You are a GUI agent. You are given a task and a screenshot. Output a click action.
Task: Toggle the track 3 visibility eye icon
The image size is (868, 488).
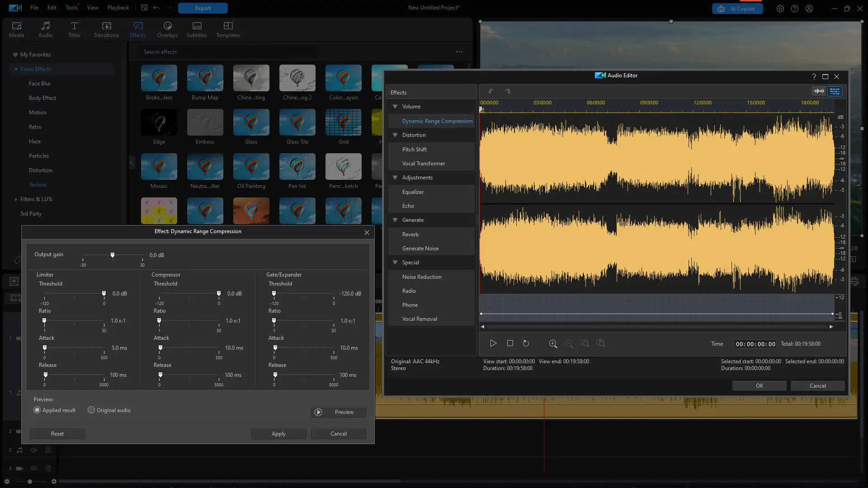pos(34,469)
